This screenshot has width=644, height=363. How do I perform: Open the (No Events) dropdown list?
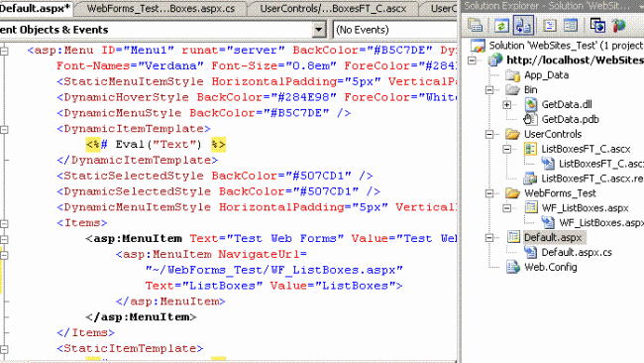pyautogui.click(x=394, y=30)
